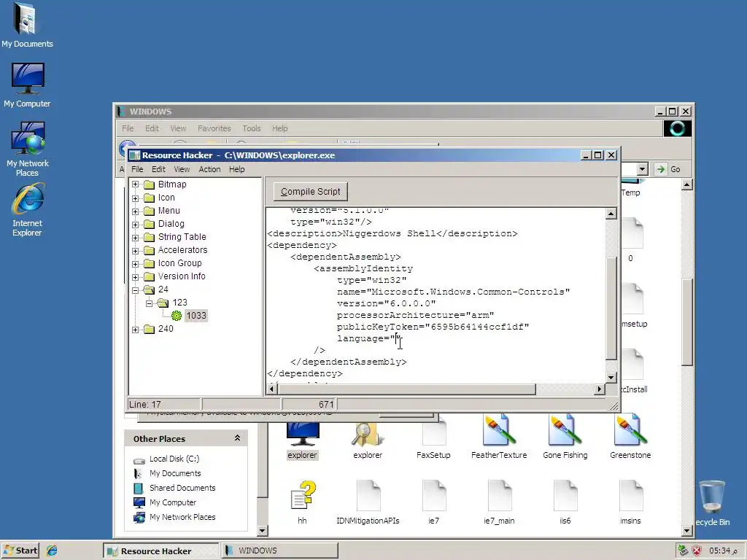747x560 pixels.
Task: Open the address bar dropdown arrow
Action: 642,169
